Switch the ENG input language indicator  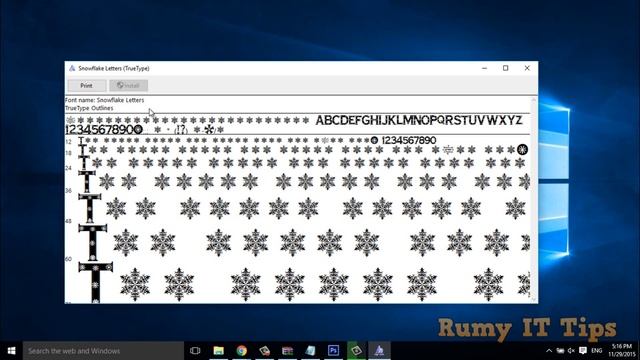[596, 351]
